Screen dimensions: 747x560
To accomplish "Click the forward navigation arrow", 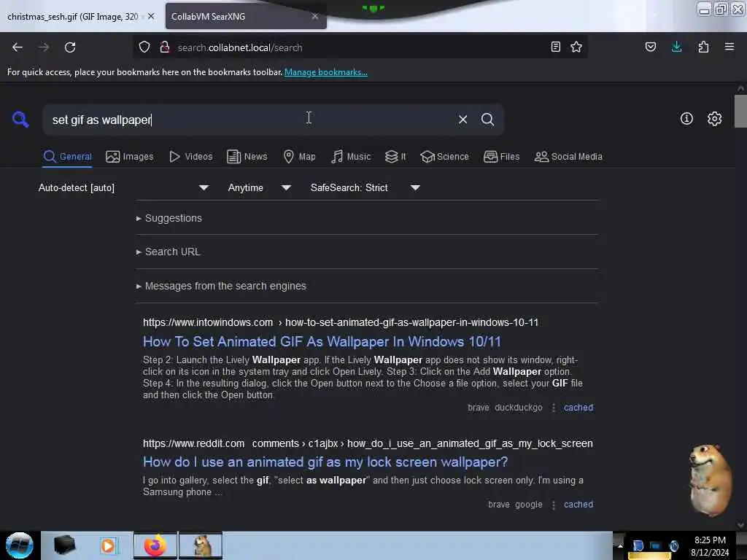I will pyautogui.click(x=43, y=47).
